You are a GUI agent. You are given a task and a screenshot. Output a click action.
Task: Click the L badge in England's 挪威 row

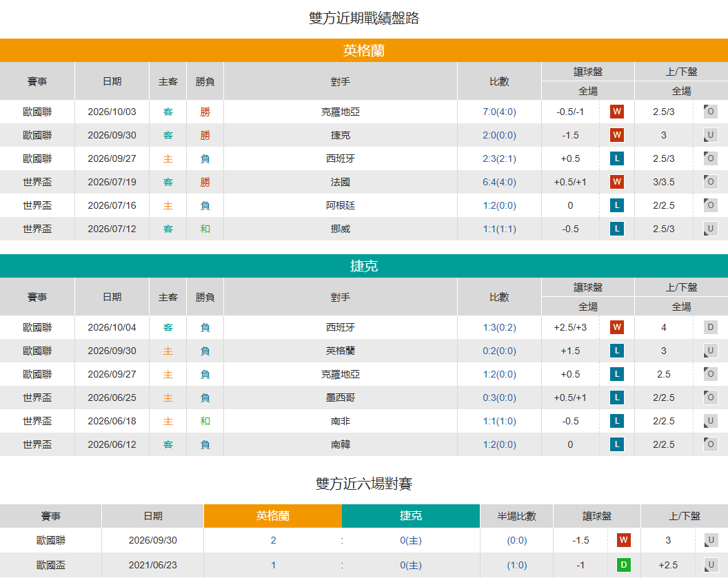coord(616,229)
